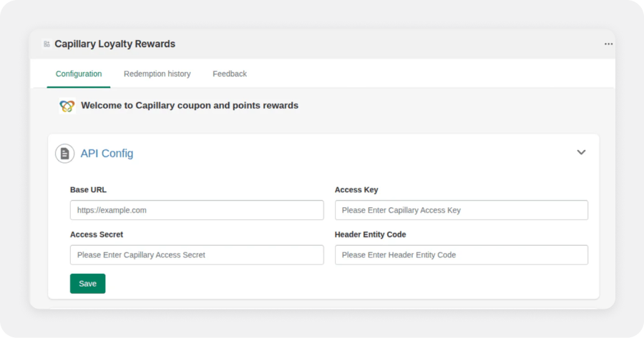This screenshot has width=644, height=338.
Task: Click the Access Secret label
Action: click(x=97, y=234)
